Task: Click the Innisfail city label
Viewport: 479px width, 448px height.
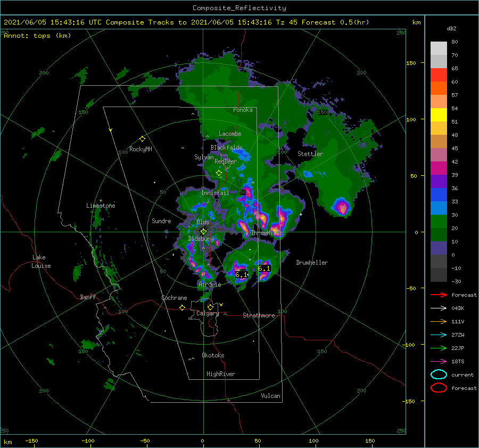Action: (215, 193)
